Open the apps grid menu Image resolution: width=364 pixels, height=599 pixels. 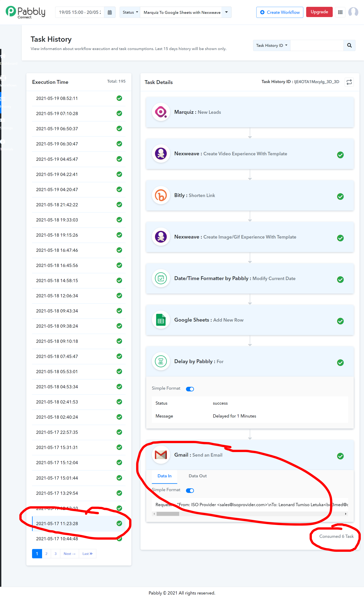(x=340, y=12)
